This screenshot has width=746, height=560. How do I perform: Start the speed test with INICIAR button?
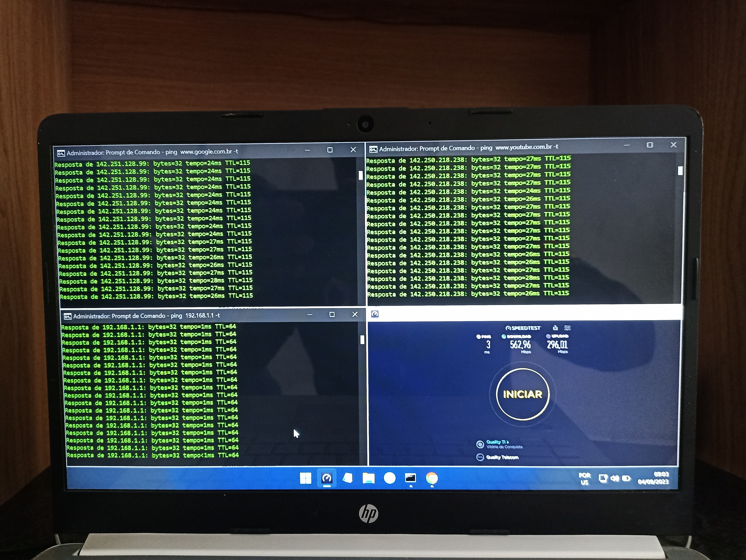click(x=522, y=394)
